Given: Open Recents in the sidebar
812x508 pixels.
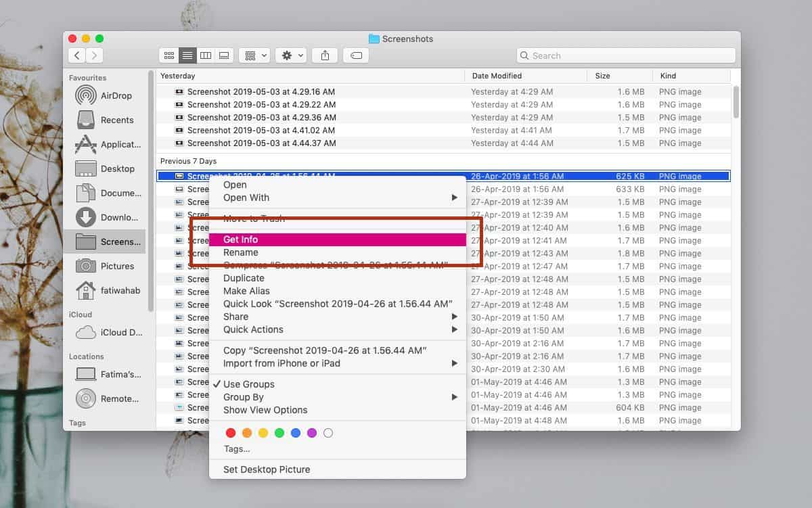Looking at the screenshot, I should point(105,120).
